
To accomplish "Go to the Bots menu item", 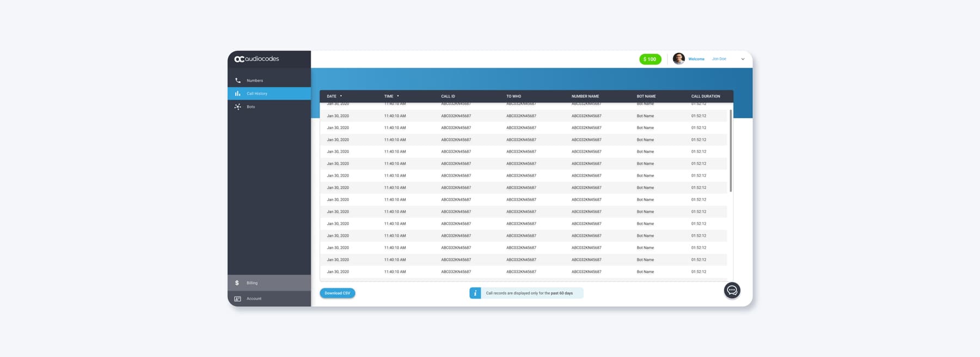I will pyautogui.click(x=250, y=107).
